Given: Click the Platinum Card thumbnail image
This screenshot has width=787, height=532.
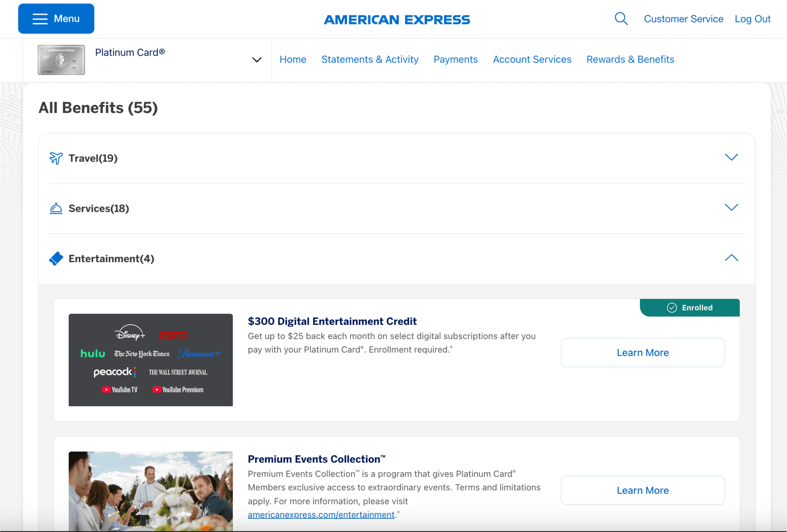Looking at the screenshot, I should coord(61,60).
